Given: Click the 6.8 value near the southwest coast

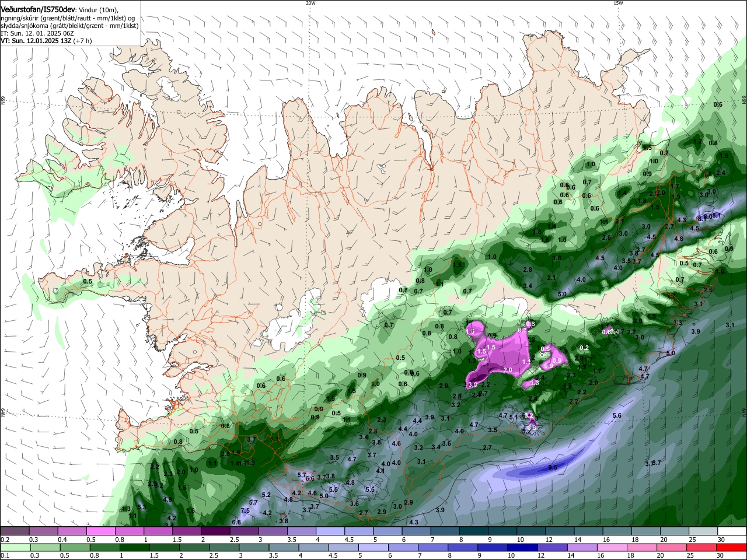Looking at the screenshot, I should coord(236,522).
